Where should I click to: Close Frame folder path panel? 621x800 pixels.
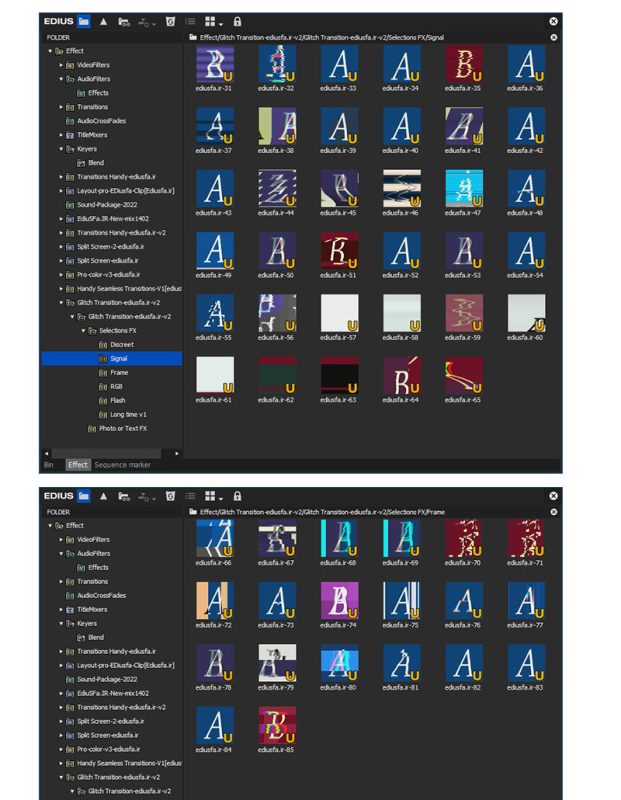pyautogui.click(x=554, y=512)
